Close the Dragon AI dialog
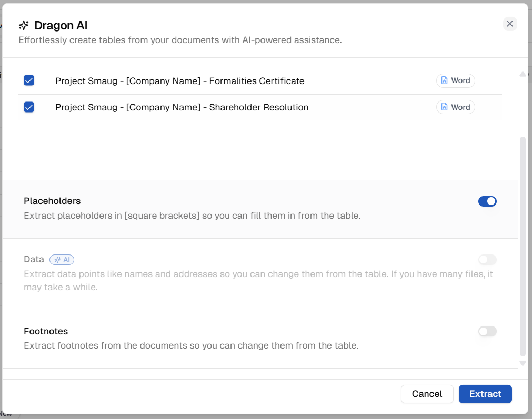Viewport: 532px width, 419px height. [509, 24]
